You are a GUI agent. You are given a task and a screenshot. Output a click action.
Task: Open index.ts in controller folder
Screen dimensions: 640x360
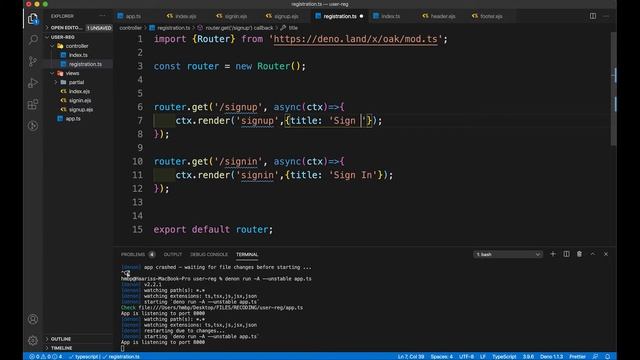pyautogui.click(x=78, y=55)
